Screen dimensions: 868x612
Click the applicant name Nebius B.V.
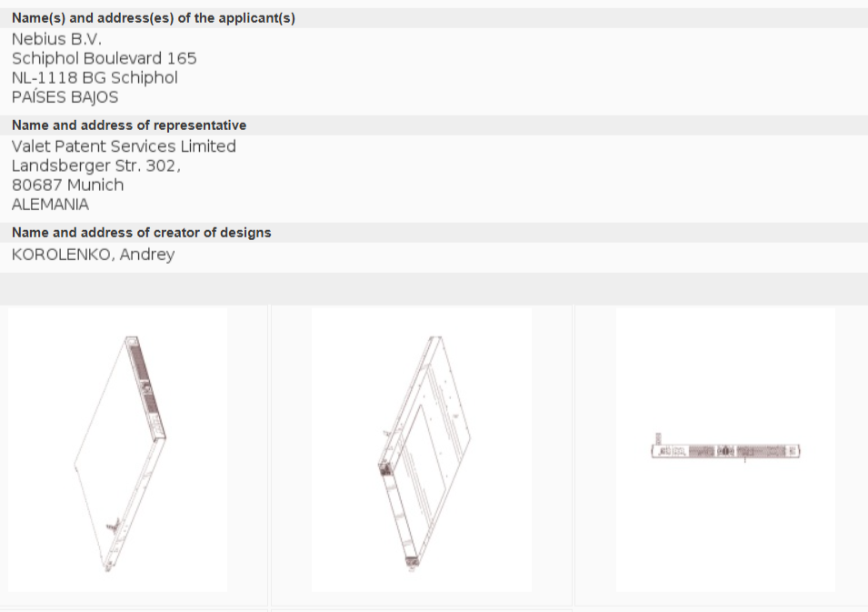pos(56,38)
